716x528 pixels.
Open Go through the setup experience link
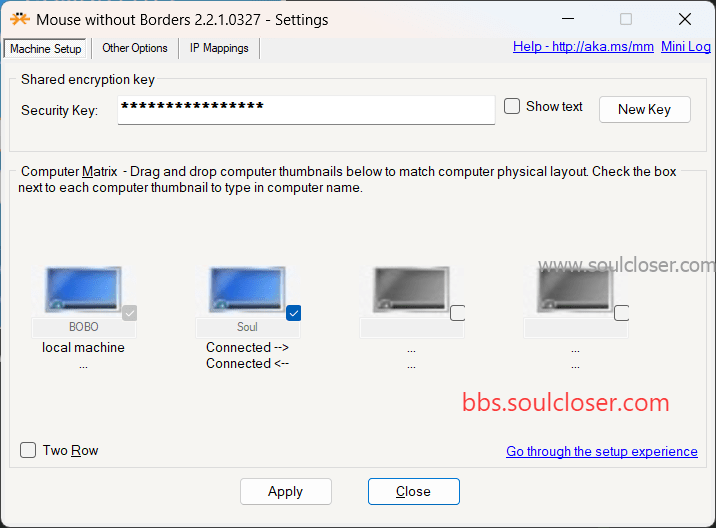(602, 451)
